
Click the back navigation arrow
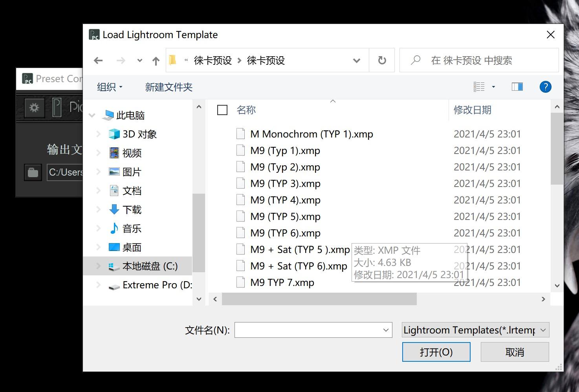pyautogui.click(x=98, y=60)
